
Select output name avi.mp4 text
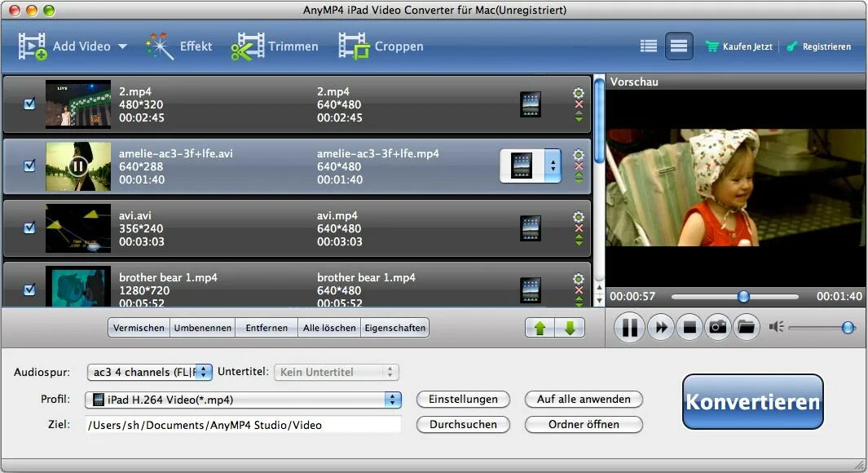point(337,215)
